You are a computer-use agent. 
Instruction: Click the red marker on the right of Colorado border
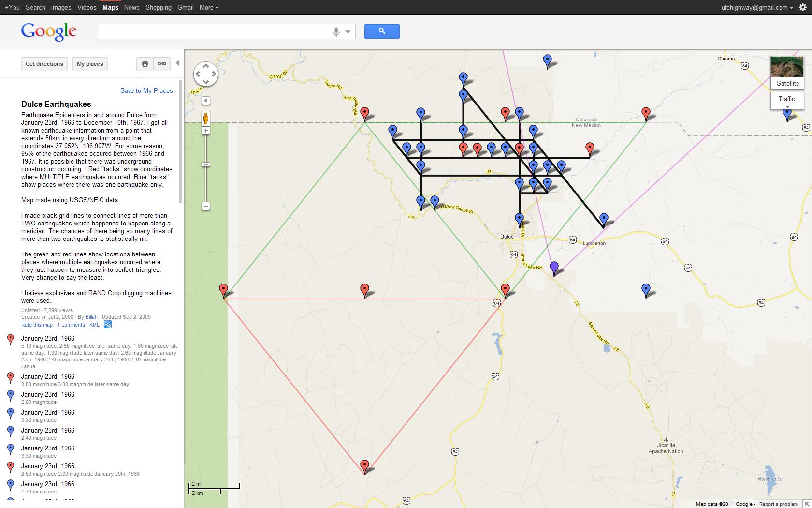click(646, 114)
